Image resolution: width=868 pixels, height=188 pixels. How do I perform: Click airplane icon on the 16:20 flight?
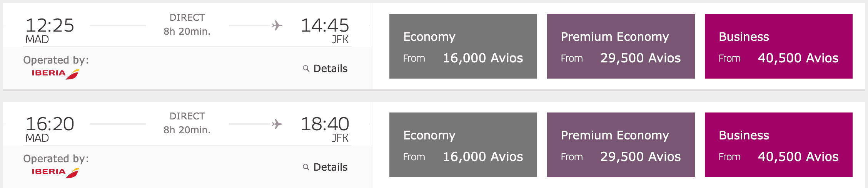pos(277,124)
